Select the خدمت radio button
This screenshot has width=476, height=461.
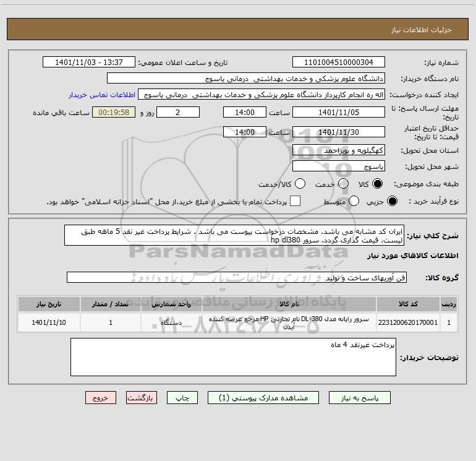tap(343, 184)
